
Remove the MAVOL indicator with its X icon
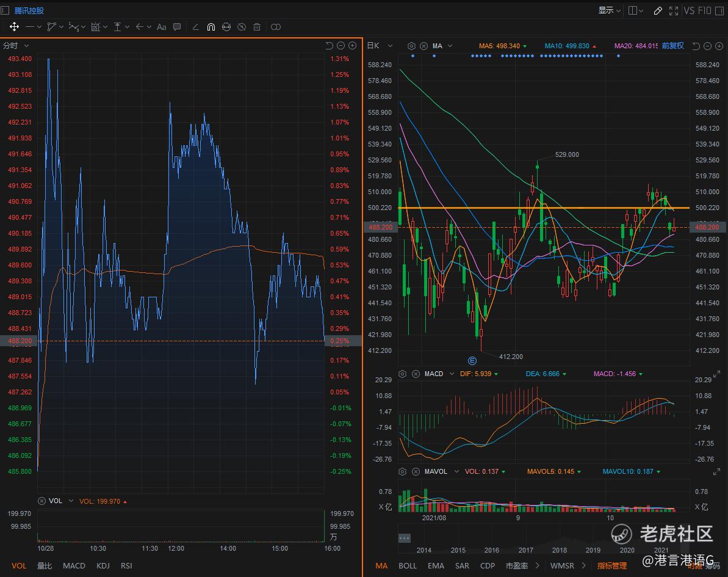(x=416, y=471)
